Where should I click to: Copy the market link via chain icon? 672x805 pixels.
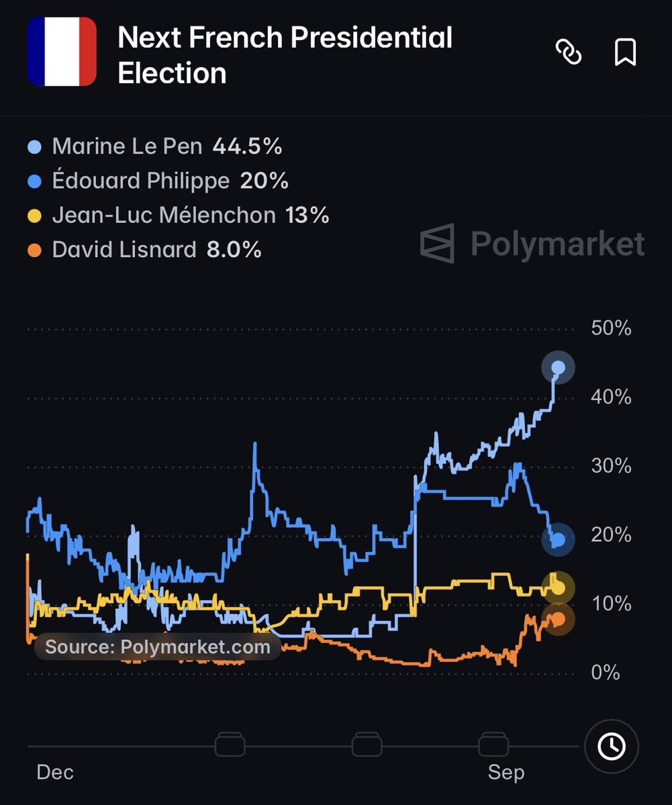[569, 52]
